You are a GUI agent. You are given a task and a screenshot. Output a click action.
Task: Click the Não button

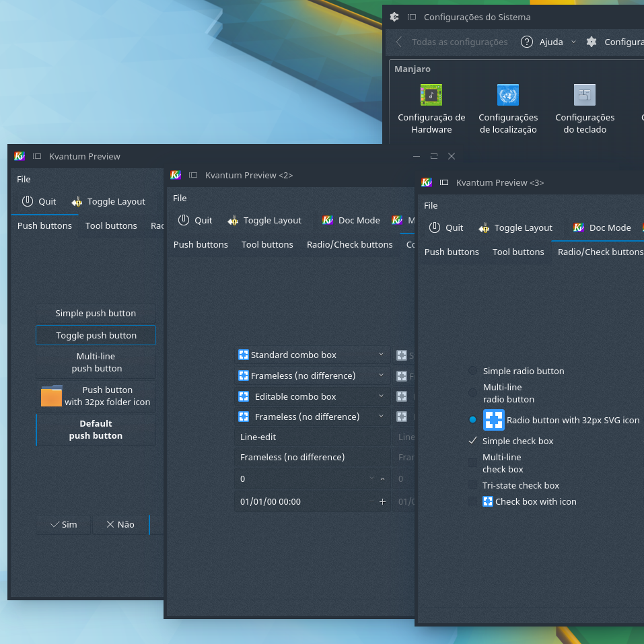tap(120, 524)
